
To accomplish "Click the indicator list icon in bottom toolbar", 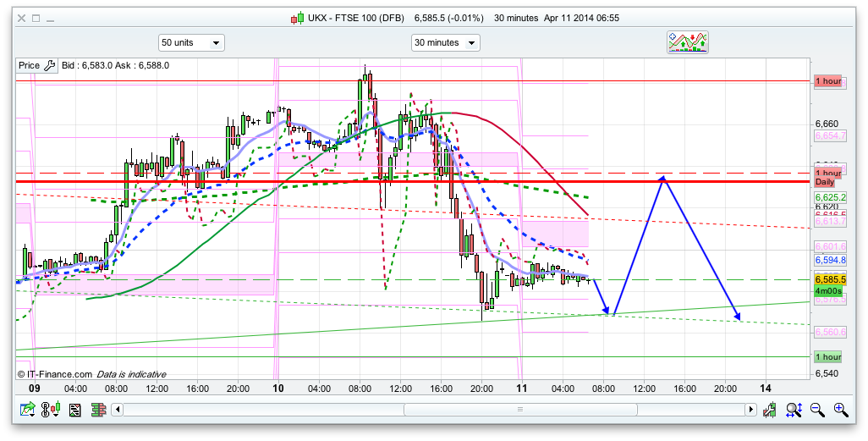I will click(74, 410).
